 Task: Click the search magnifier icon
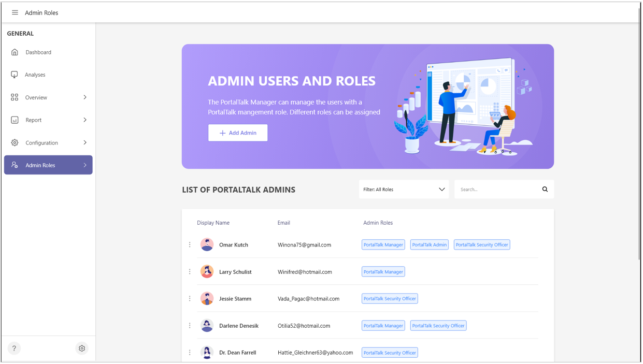[545, 190]
